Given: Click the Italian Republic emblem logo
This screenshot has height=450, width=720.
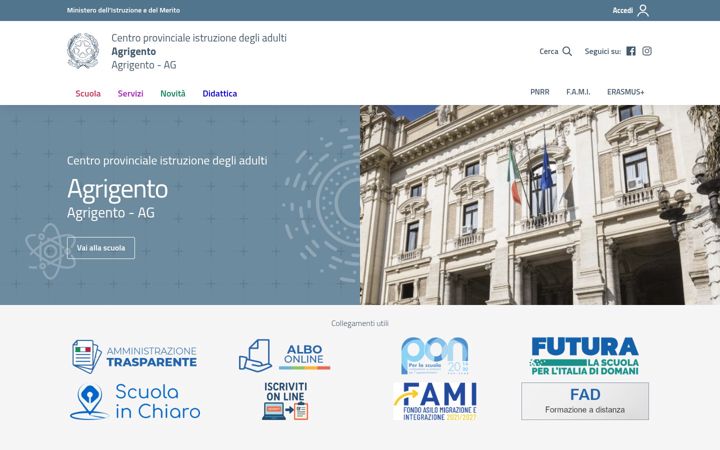Looking at the screenshot, I should coord(83,51).
